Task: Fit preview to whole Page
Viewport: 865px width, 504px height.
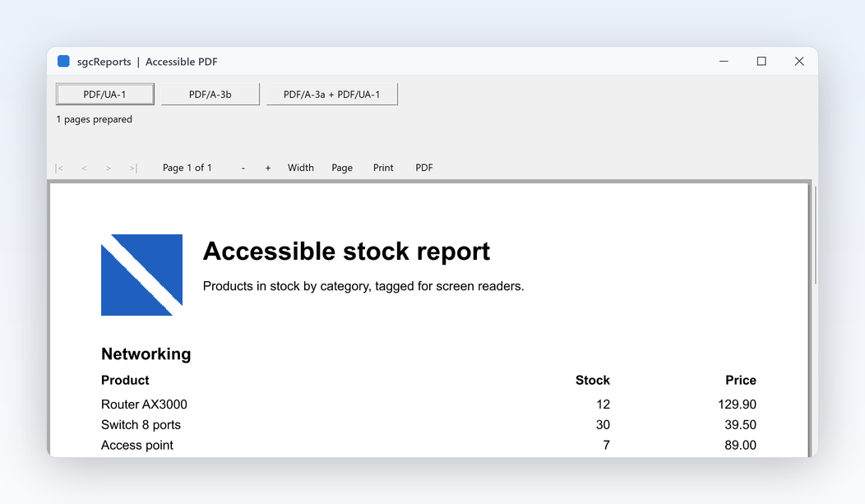Action: pyautogui.click(x=342, y=168)
